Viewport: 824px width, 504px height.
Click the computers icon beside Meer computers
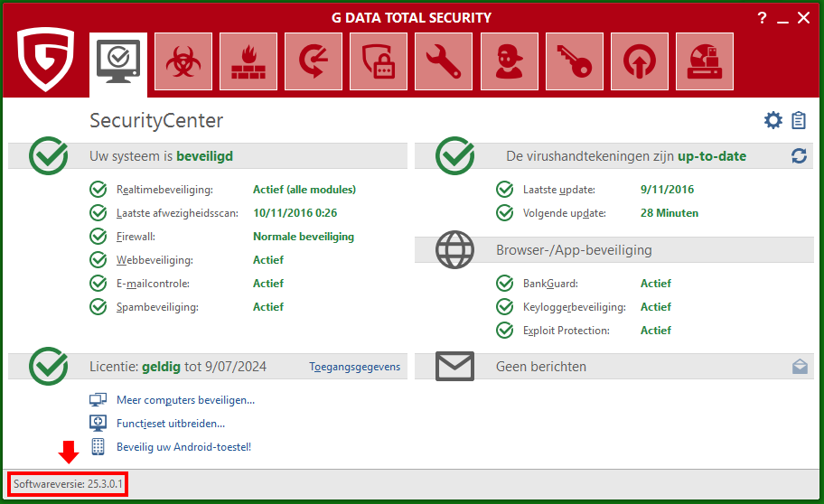(98, 400)
